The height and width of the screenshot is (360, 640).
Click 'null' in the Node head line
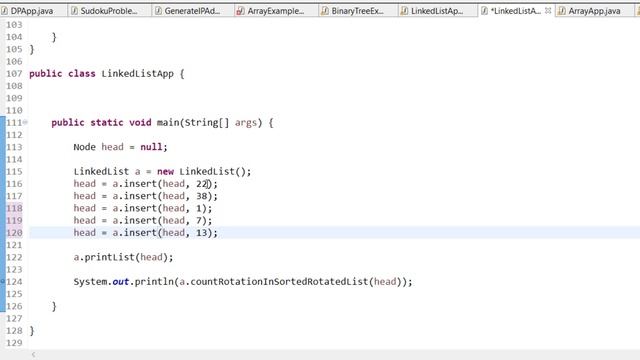(x=151, y=147)
